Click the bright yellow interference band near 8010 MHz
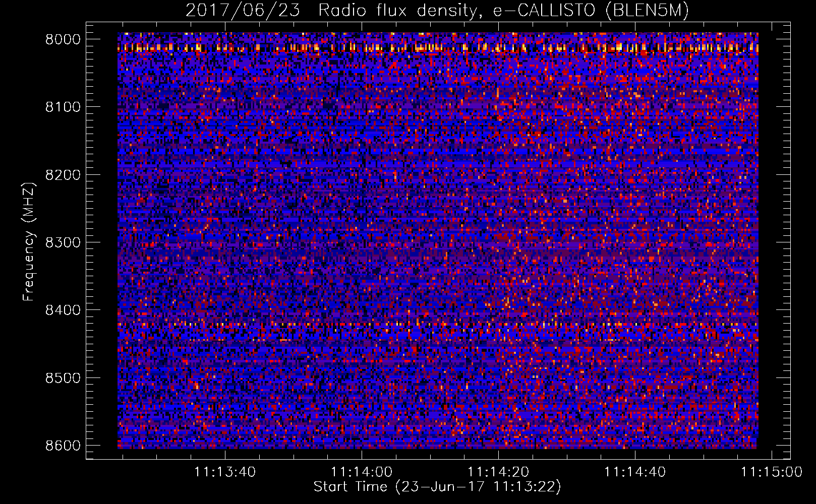816x504 pixels. point(438,48)
